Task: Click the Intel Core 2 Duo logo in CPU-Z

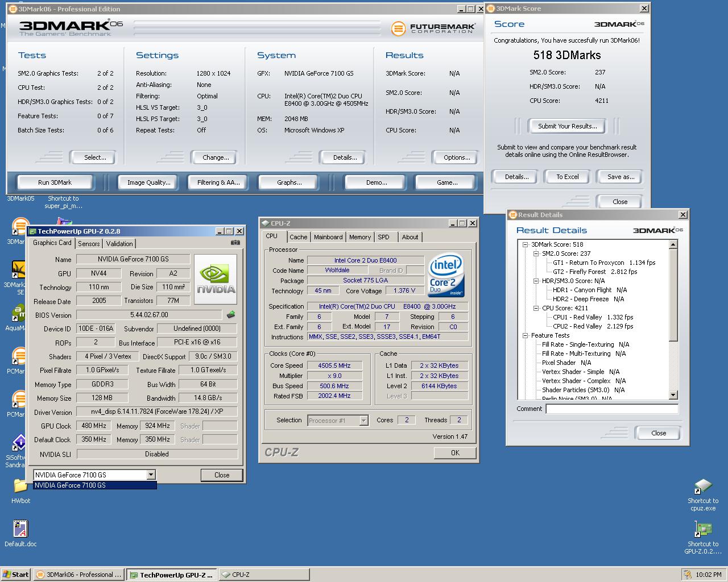Action: [x=446, y=275]
